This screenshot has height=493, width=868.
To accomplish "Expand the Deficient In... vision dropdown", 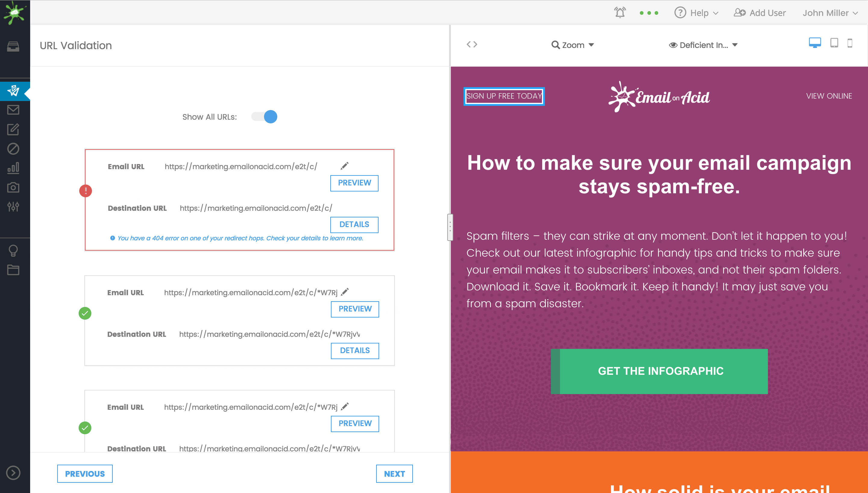I will (703, 45).
